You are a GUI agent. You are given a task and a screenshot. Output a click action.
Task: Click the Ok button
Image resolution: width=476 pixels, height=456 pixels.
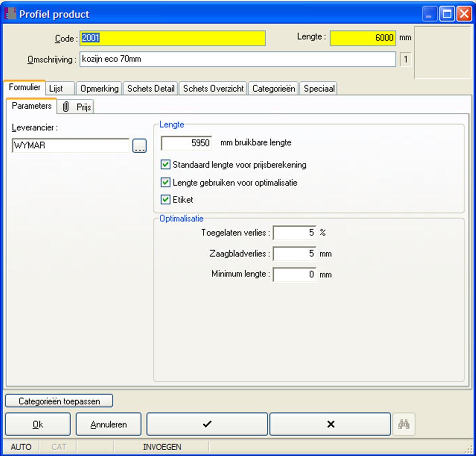tap(38, 424)
